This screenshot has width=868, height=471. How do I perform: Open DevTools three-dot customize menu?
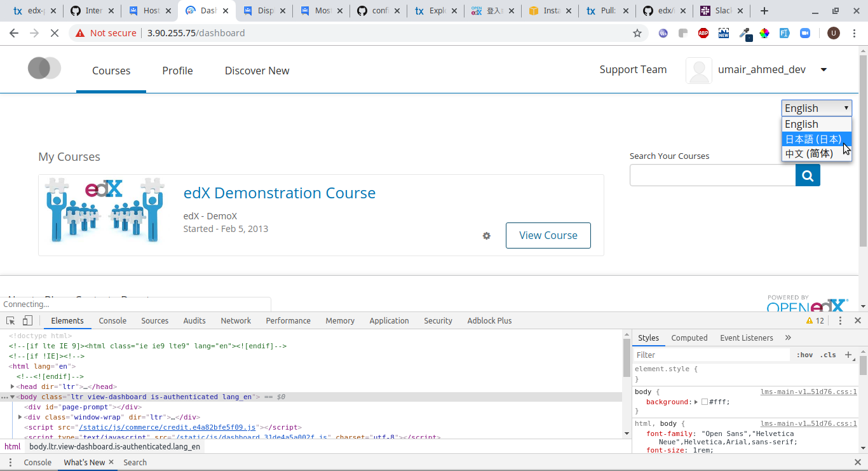point(840,321)
